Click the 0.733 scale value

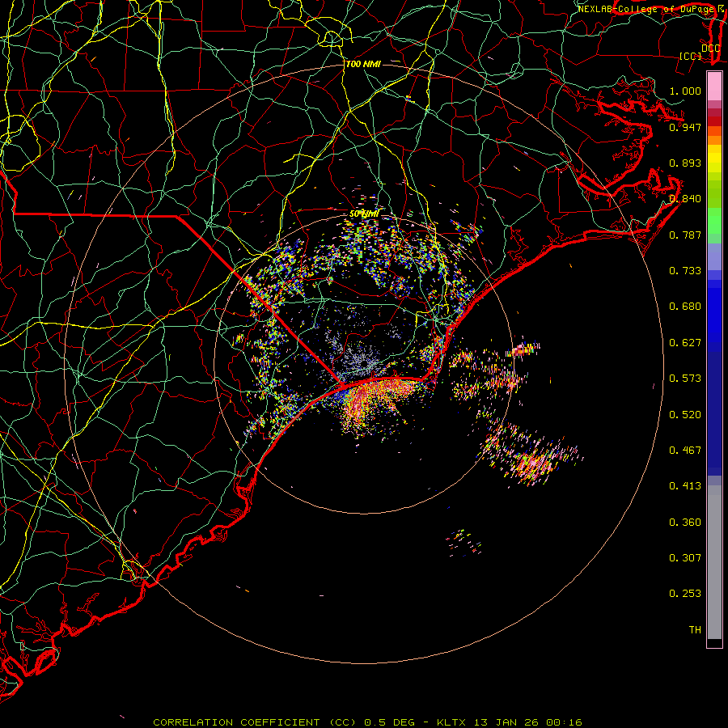[685, 271]
